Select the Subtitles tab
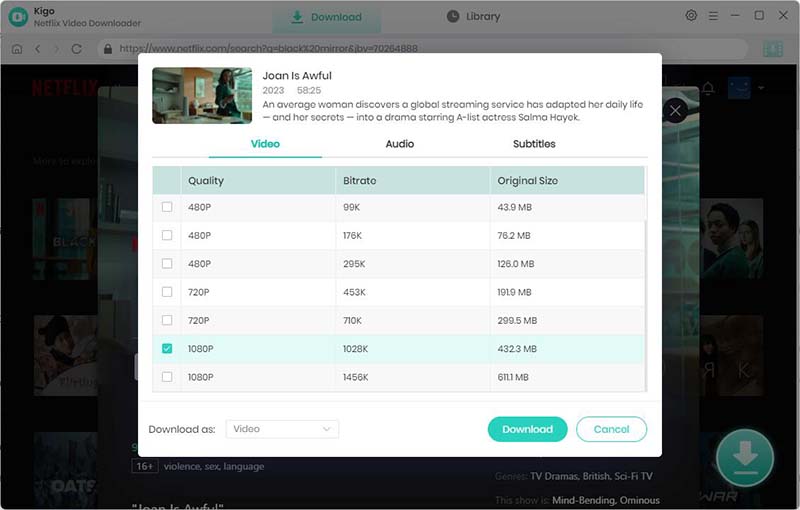The height and width of the screenshot is (510, 800). (534, 144)
